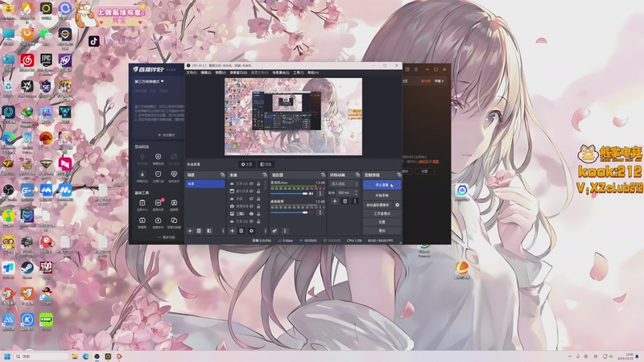Click 开始录制 to start recording
The width and height of the screenshot is (644, 362).
[382, 195]
